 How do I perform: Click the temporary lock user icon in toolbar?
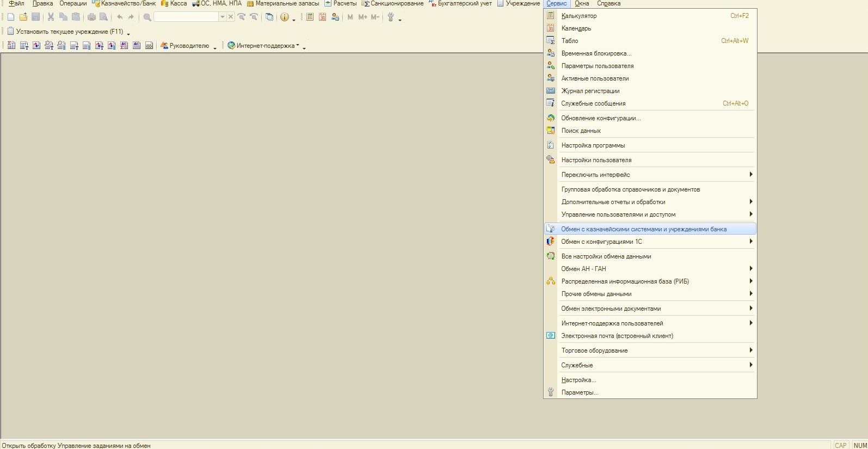[335, 17]
